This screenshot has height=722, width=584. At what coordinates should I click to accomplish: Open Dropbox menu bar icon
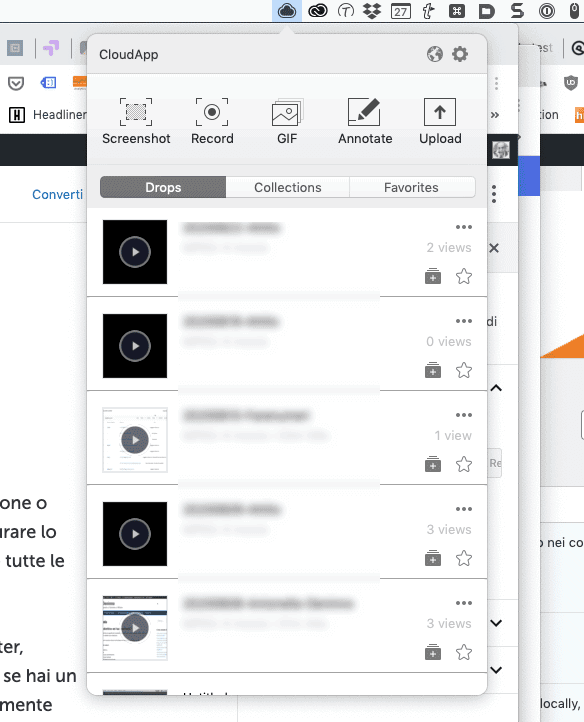(372, 11)
